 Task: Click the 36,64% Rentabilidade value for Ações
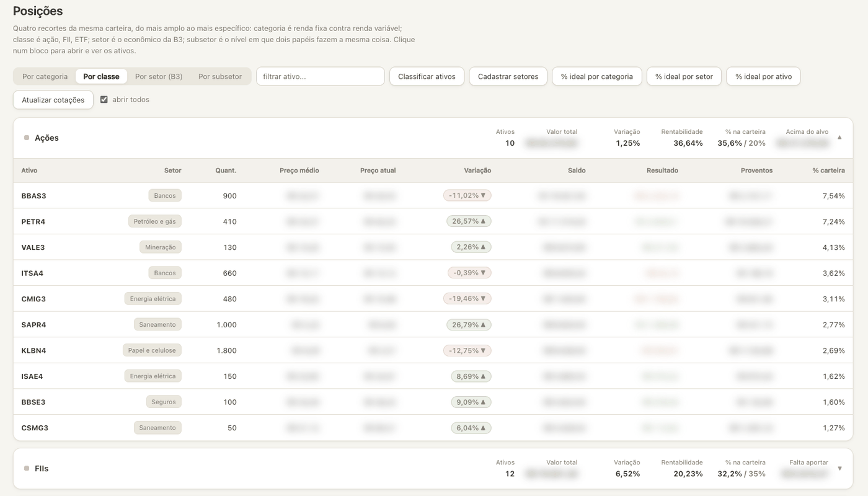[x=688, y=143]
